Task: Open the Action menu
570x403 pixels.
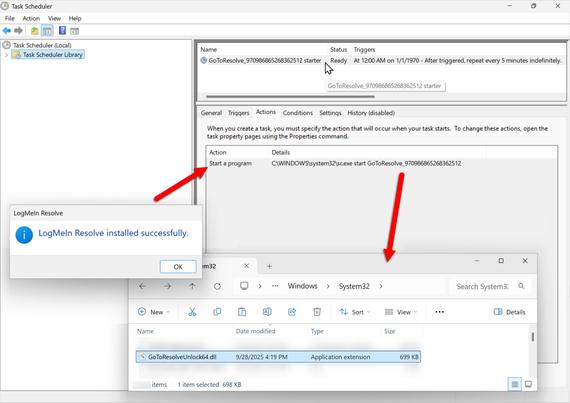Action: (31, 18)
